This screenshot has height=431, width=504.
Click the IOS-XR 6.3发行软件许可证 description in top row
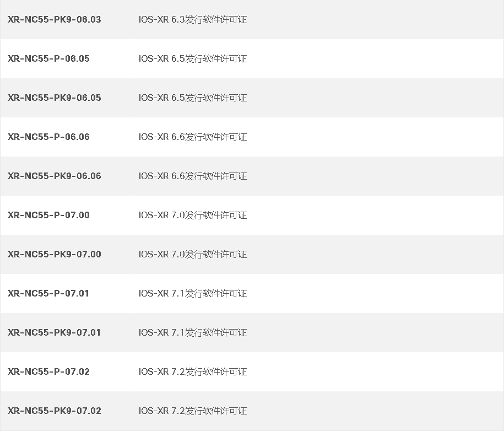tap(193, 20)
